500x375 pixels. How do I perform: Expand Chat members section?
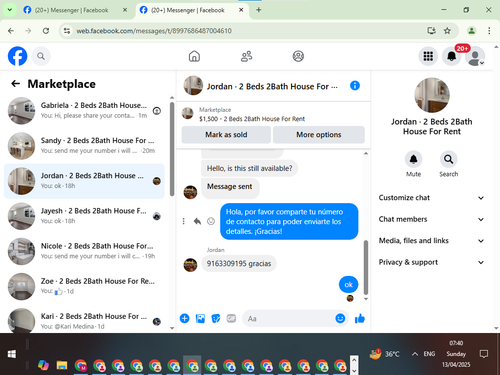pos(432,219)
